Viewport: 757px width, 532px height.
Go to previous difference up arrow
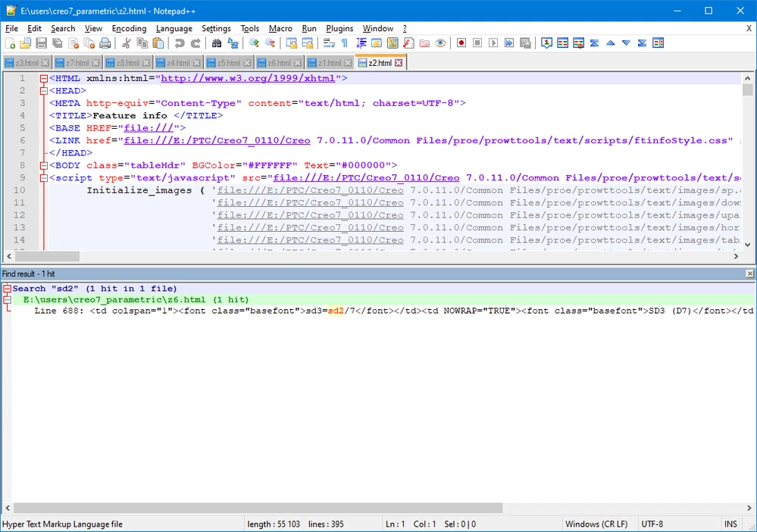point(610,43)
